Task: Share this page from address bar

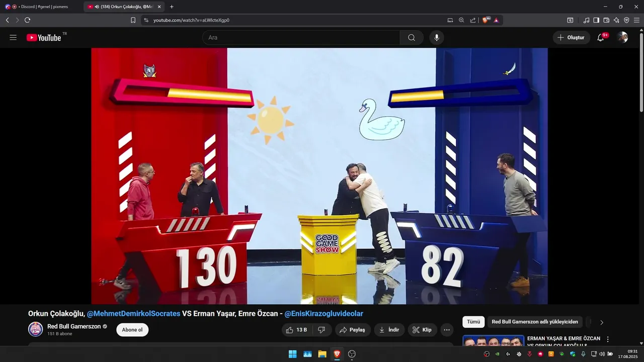Action: [x=473, y=20]
